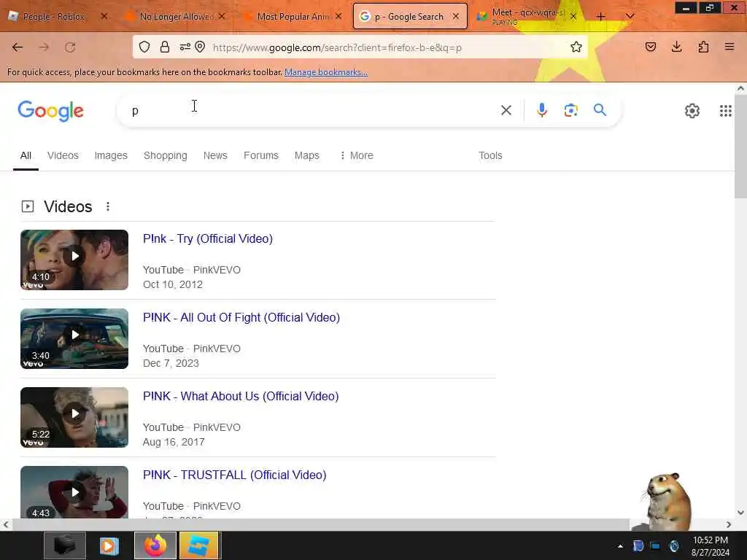
Task: Open the black box taskbar icon
Action: click(65, 545)
